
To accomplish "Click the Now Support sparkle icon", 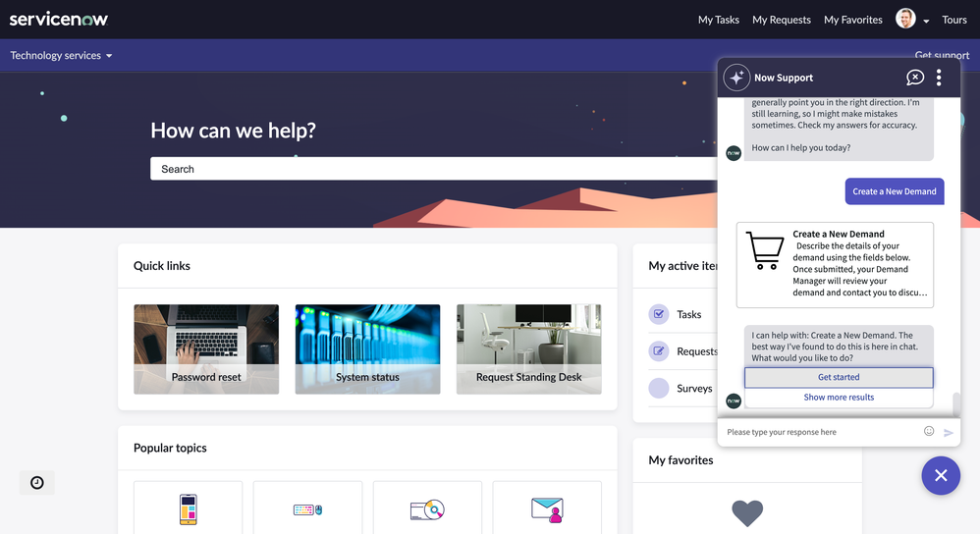I will [x=736, y=78].
